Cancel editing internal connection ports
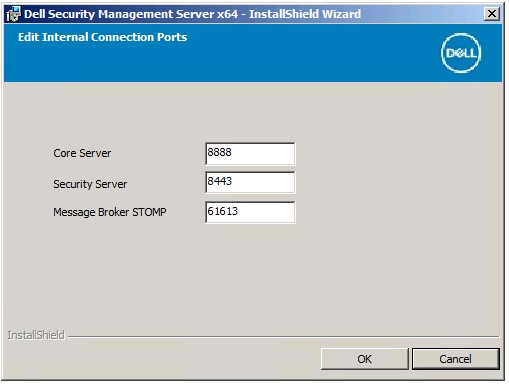Viewport: 509px width, 385px height. click(x=455, y=359)
